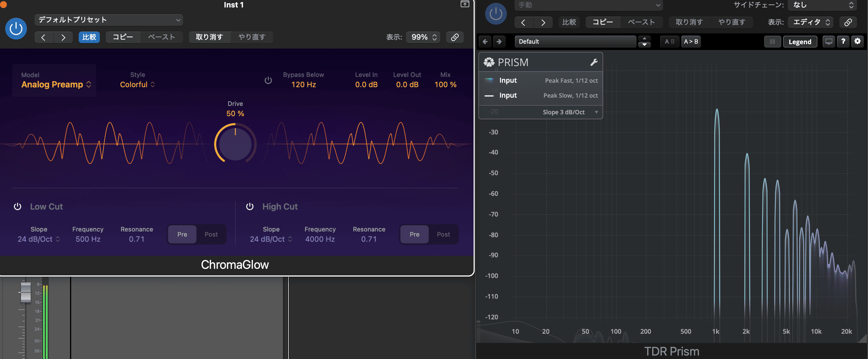Screen dimensions: 868x359
Task: Click コピー in ChromaGlow header
Action: click(123, 37)
